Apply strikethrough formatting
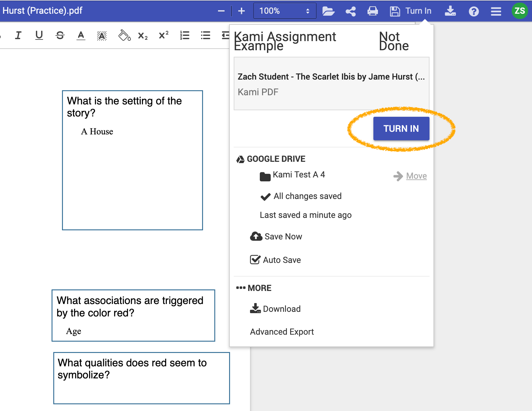Screen dimensions: 532x411 click(x=60, y=35)
